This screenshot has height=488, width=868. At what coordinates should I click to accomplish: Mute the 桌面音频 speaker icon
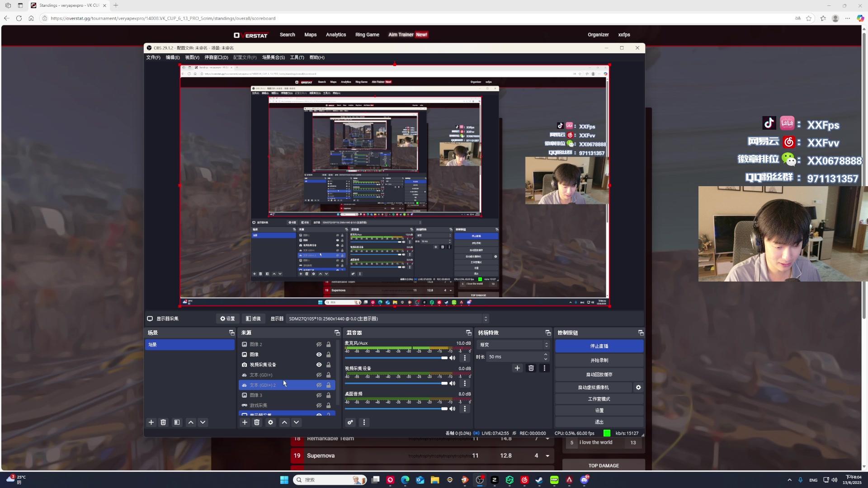[x=452, y=408]
